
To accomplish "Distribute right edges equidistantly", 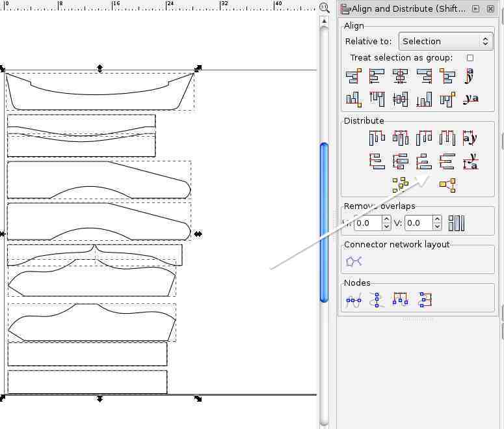I will point(424,138).
